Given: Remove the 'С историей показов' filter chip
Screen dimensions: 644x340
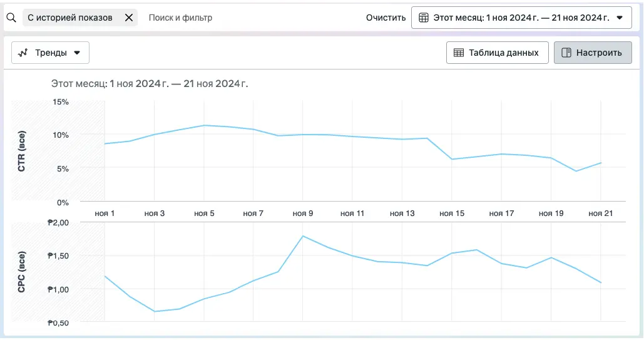Looking at the screenshot, I should [x=129, y=18].
